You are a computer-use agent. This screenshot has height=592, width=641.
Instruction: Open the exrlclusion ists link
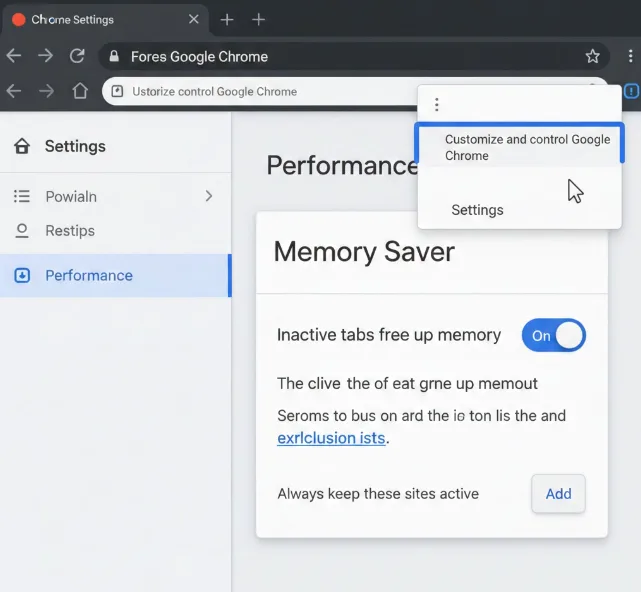[x=331, y=437]
